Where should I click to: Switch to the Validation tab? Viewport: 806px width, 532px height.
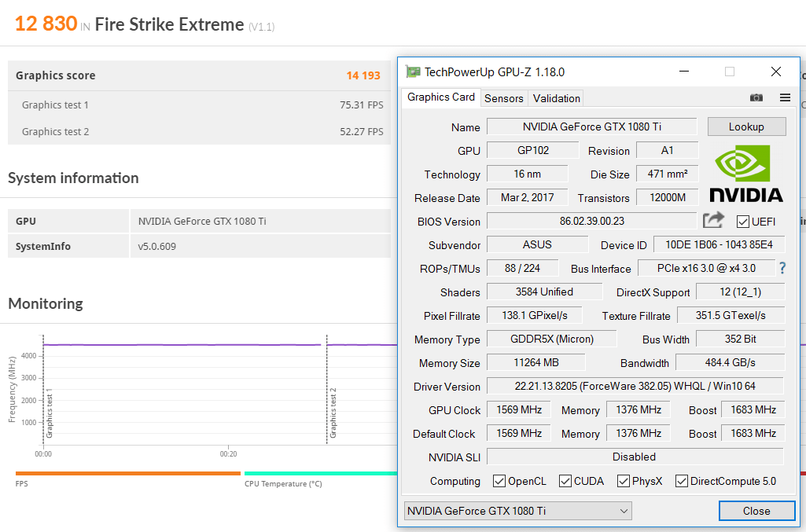[x=556, y=98]
